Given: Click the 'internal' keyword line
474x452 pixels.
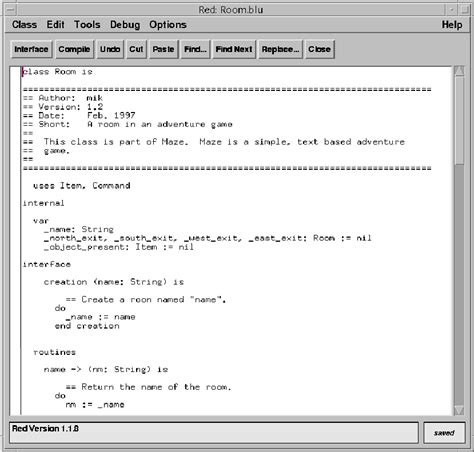Looking at the screenshot, I should (43, 203).
